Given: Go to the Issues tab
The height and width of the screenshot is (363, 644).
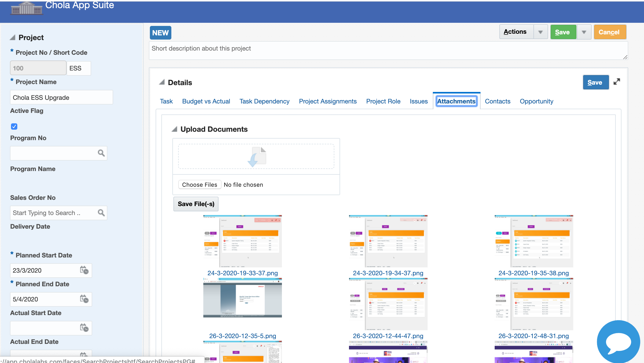Looking at the screenshot, I should [419, 101].
